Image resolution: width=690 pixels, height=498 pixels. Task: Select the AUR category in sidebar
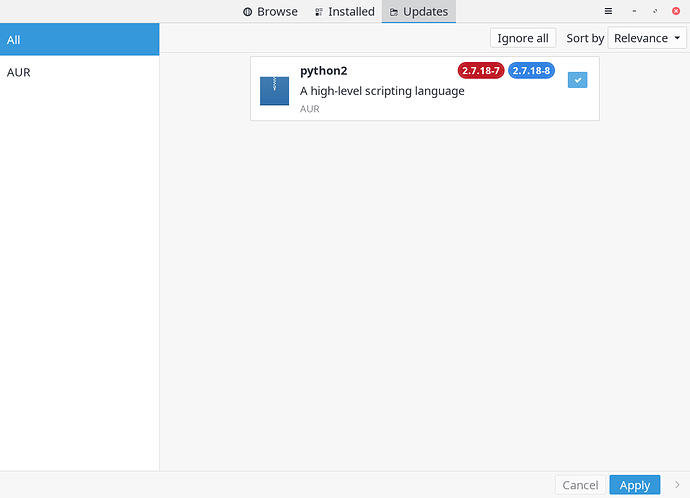click(79, 72)
